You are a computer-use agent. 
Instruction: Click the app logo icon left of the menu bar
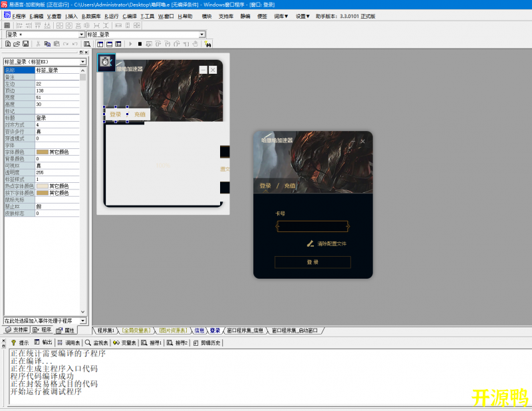pos(7,15)
